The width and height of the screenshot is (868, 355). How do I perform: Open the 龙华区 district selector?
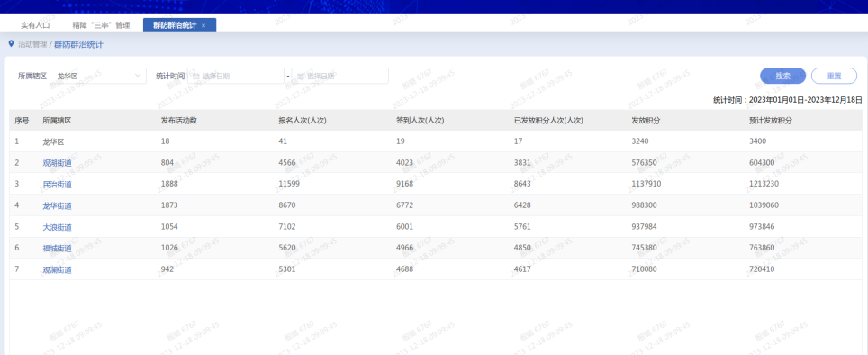click(98, 76)
